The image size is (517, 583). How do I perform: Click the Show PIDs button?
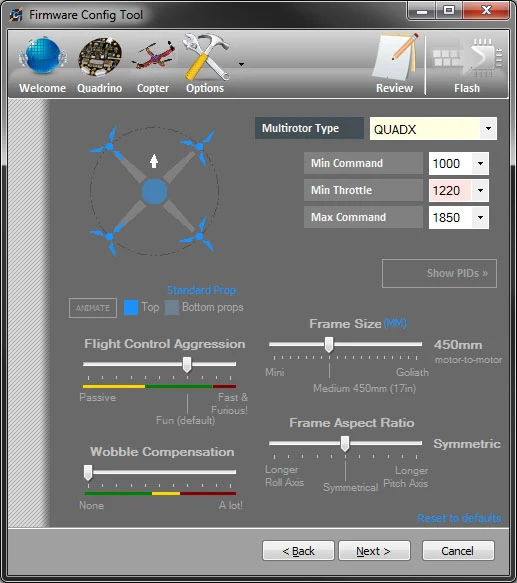point(439,273)
